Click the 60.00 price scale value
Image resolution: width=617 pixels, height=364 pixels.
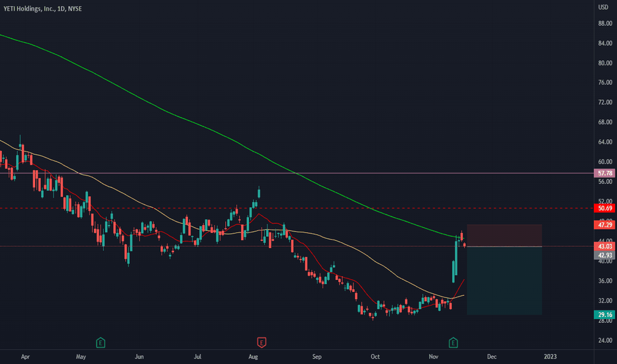605,161
